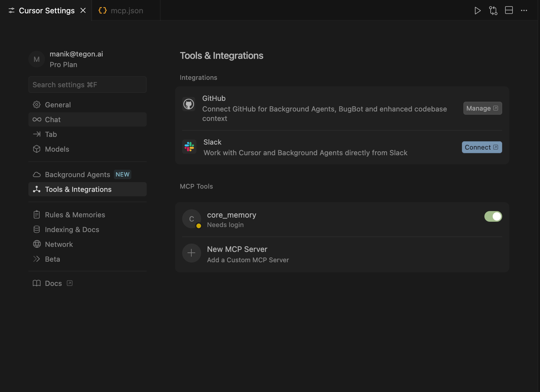The width and height of the screenshot is (540, 392).
Task: Focus the Search settings field
Action: point(87,85)
